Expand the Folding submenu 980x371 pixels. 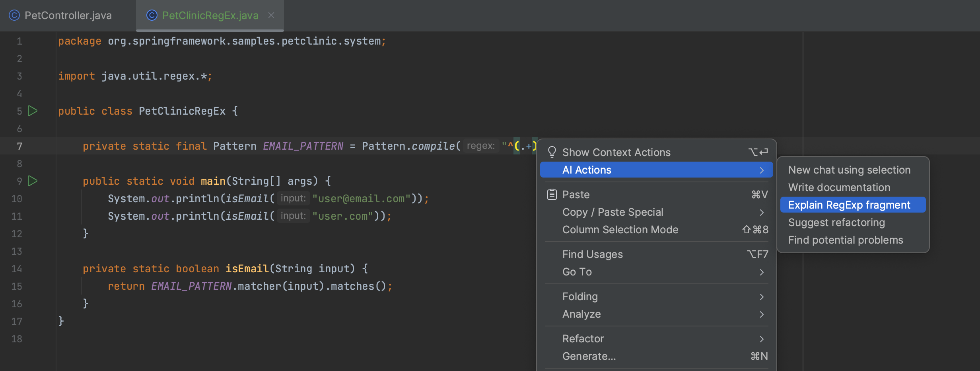656,297
